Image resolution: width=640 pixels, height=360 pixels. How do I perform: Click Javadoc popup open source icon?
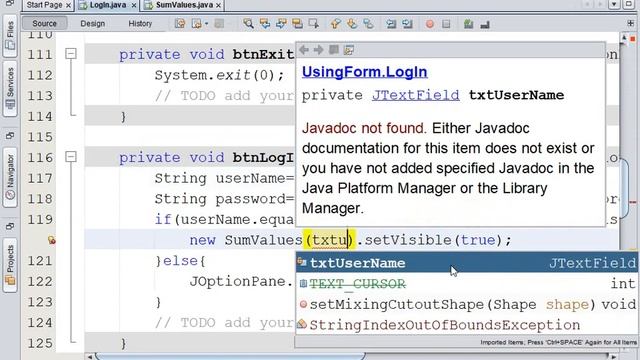coord(349,50)
